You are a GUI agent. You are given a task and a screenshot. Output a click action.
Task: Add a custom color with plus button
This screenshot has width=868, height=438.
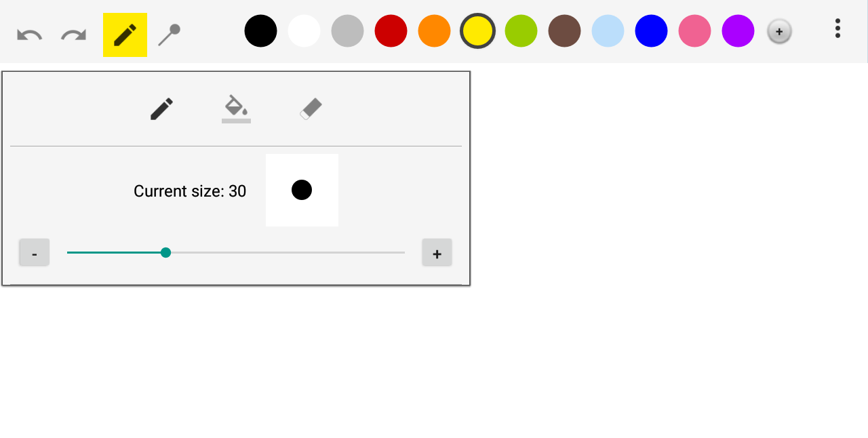(779, 31)
